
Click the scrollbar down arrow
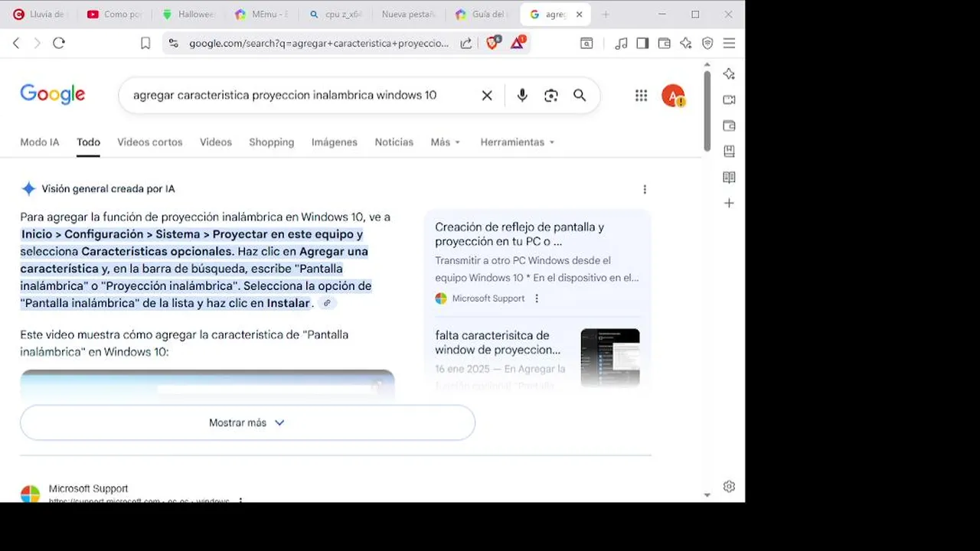tap(707, 495)
